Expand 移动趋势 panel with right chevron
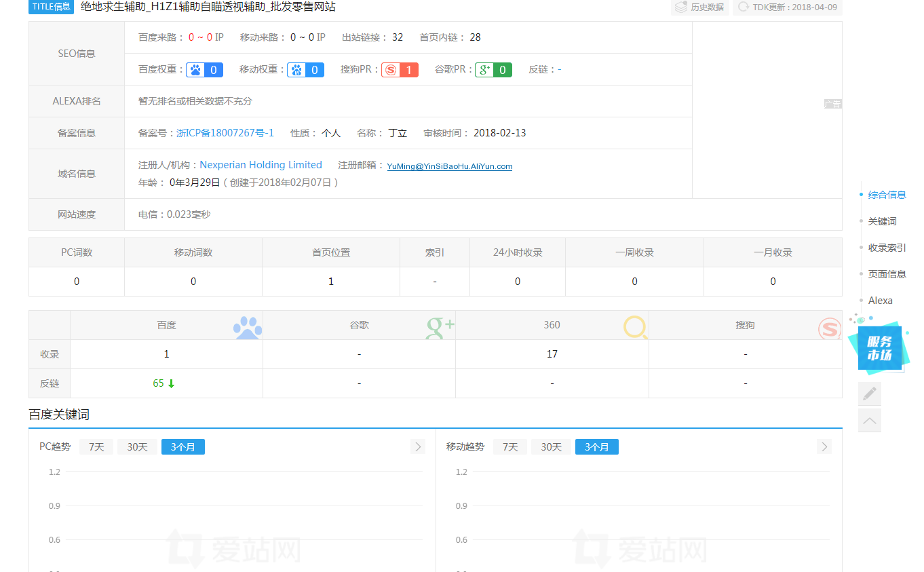Viewport: 924px width, 572px height. 824,446
